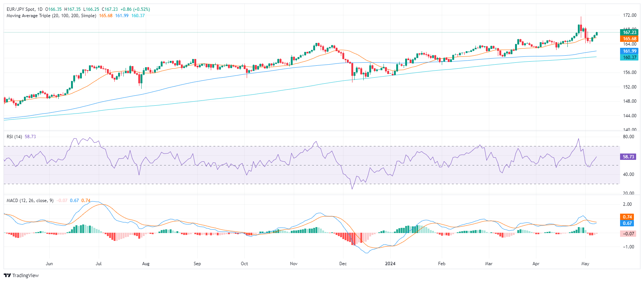
Task: Click the 2024 label on time axis
Action: click(x=390, y=264)
